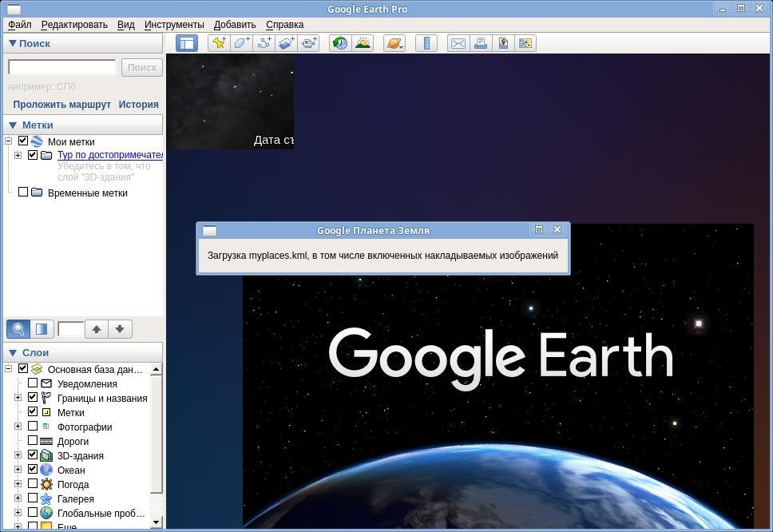Screen dimensions: 773x532
Task: Select the Временные метки folder
Action: tap(87, 193)
